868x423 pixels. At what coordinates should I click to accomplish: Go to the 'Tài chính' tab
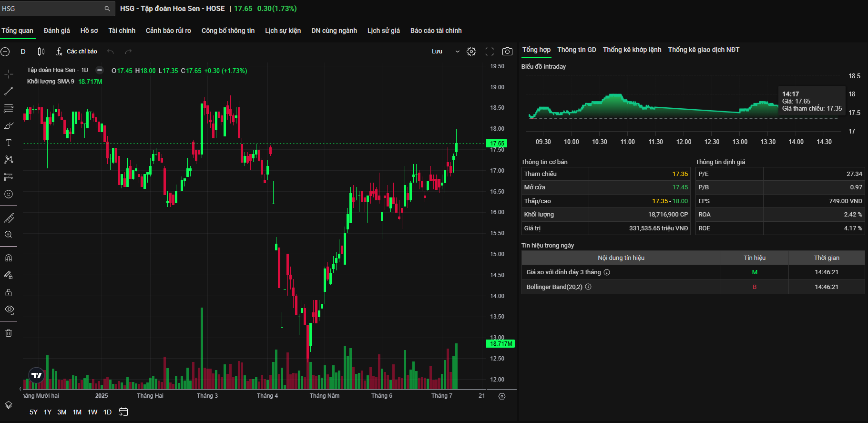pos(122,31)
